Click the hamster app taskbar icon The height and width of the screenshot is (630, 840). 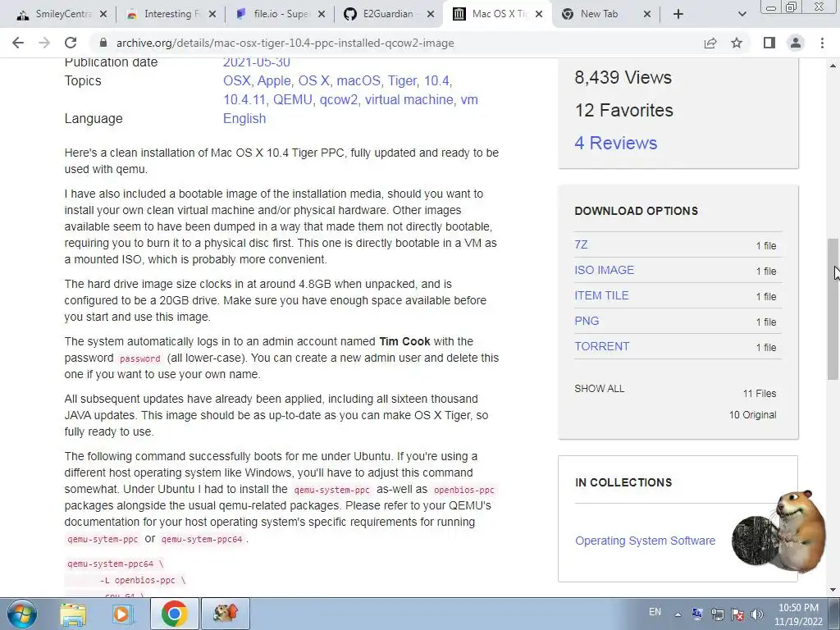point(225,614)
